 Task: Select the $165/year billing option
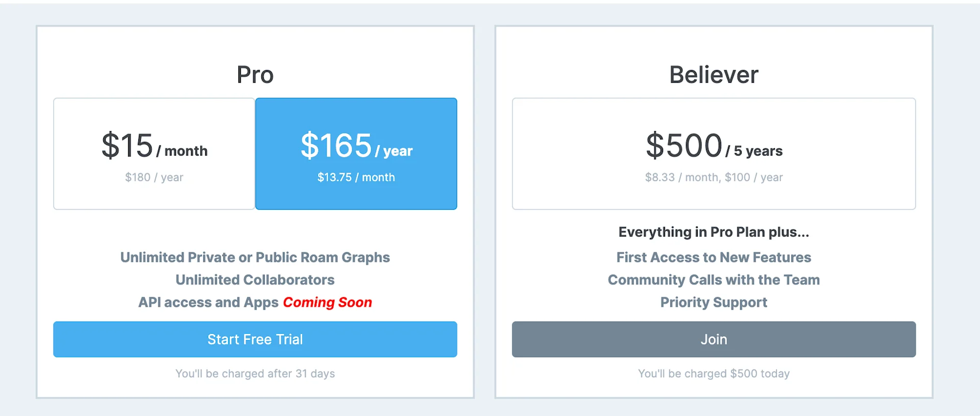click(x=356, y=153)
